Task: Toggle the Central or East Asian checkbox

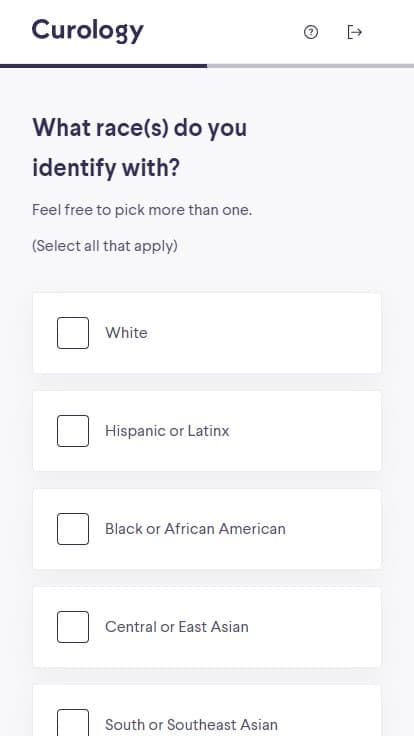Action: tap(73, 627)
